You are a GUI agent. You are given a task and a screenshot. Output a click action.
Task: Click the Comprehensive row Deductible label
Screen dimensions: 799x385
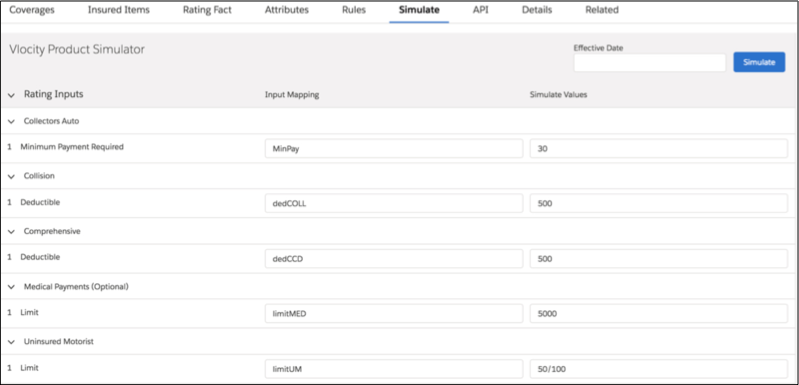click(40, 257)
